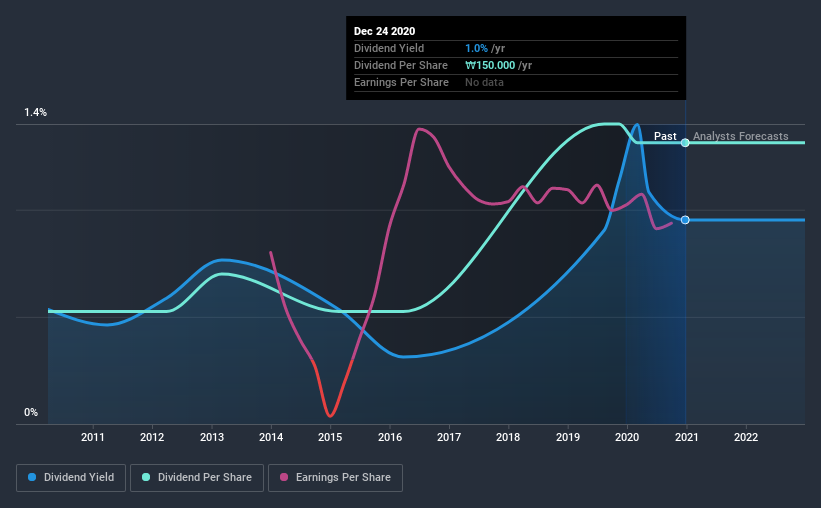This screenshot has width=821, height=508.
Task: Click the 2011 year label on the axis
Action: pyautogui.click(x=93, y=437)
